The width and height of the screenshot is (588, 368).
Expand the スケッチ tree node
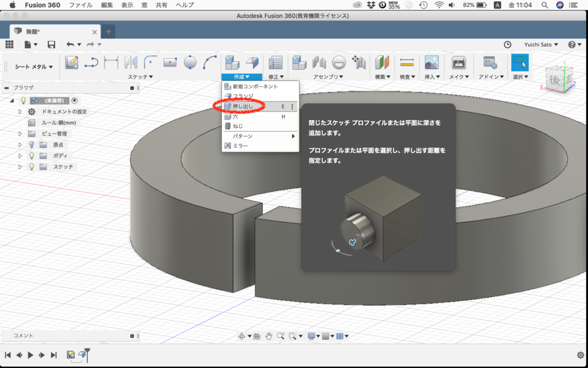20,167
